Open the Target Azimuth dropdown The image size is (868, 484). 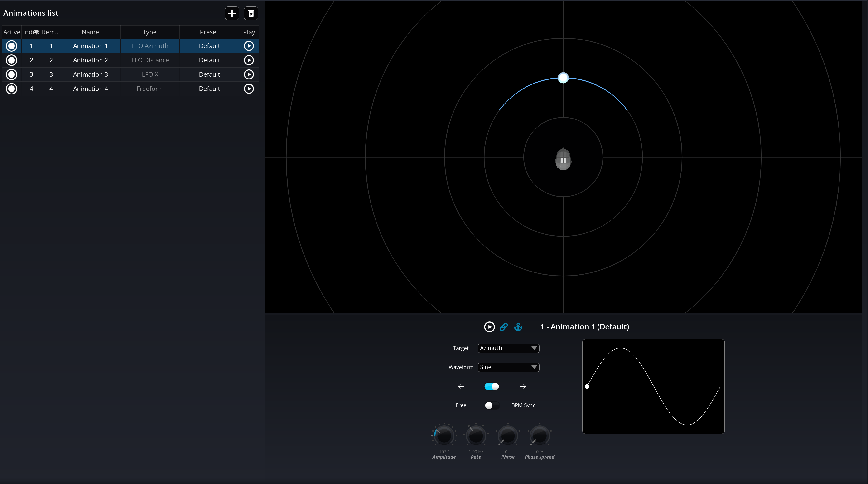[508, 348]
